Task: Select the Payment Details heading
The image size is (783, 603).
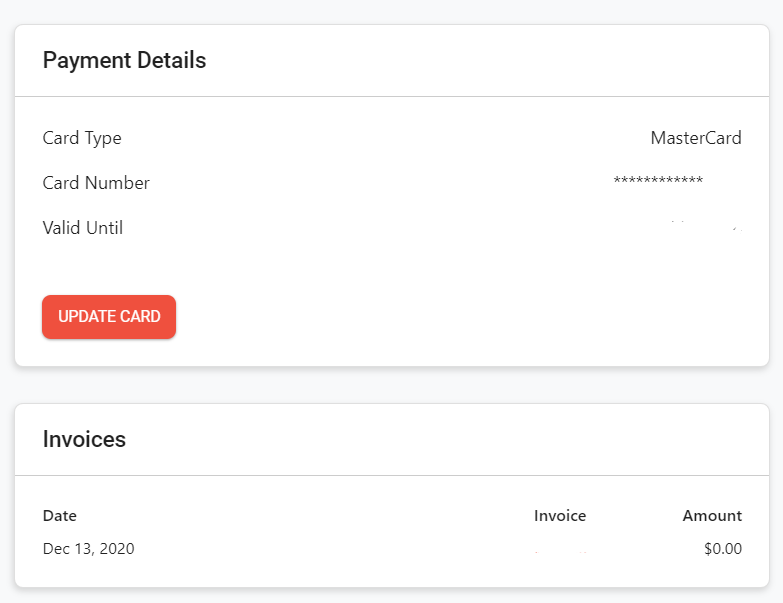Action: [124, 60]
